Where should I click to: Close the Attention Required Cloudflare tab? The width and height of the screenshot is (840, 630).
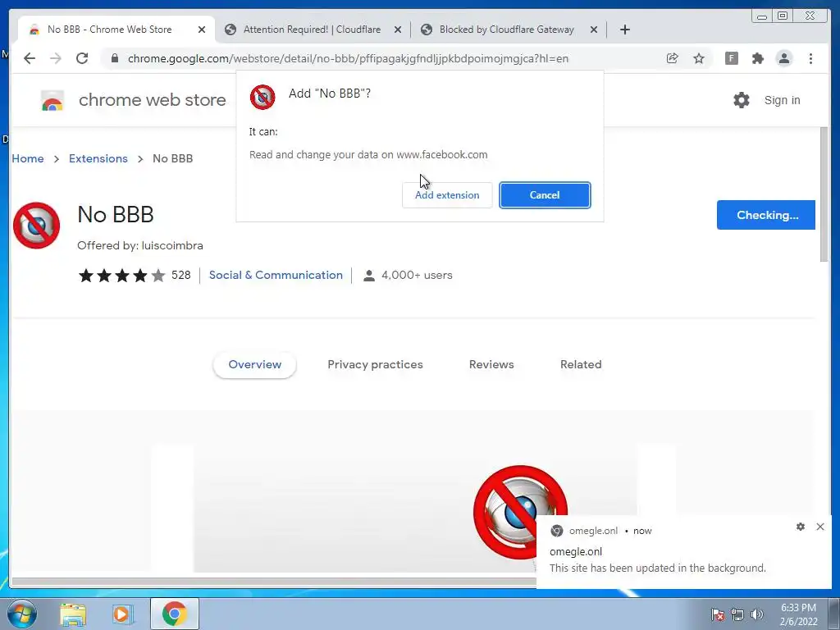point(398,30)
